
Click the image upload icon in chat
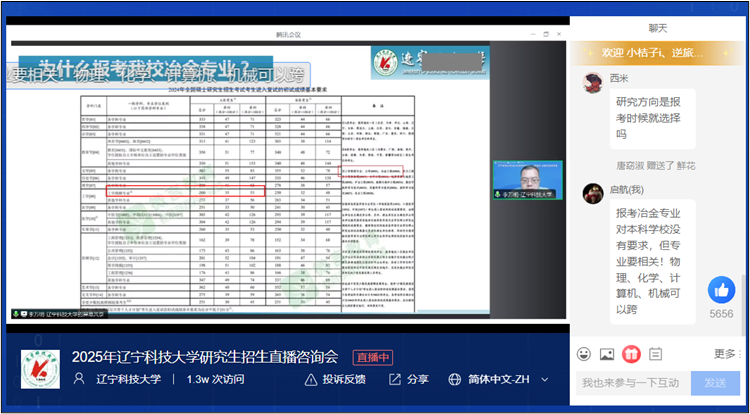607,354
